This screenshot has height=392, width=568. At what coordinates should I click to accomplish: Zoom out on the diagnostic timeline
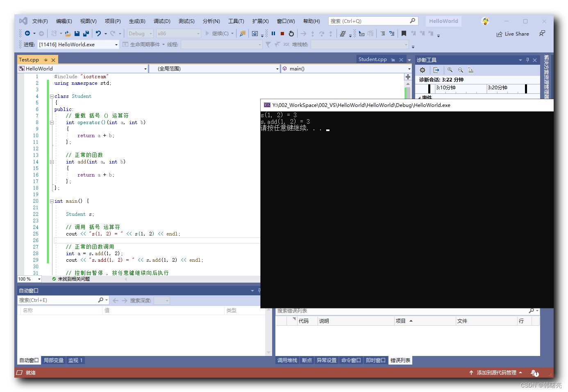(x=461, y=70)
